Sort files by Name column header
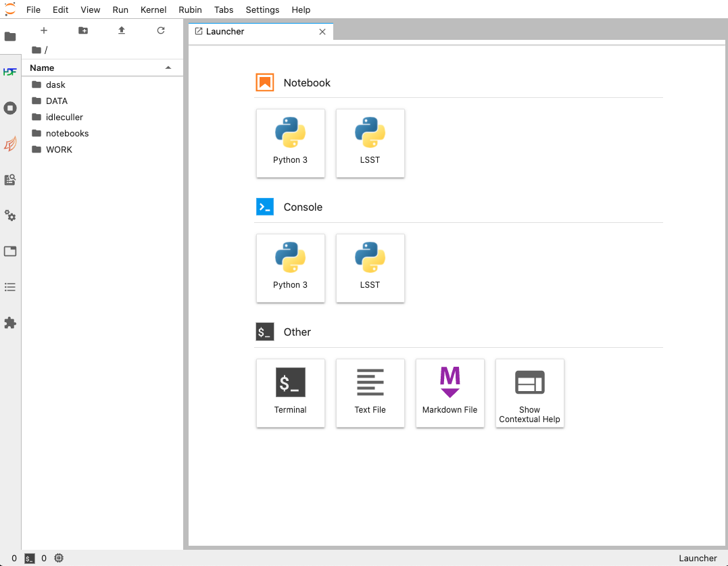The height and width of the screenshot is (566, 728). coord(42,68)
